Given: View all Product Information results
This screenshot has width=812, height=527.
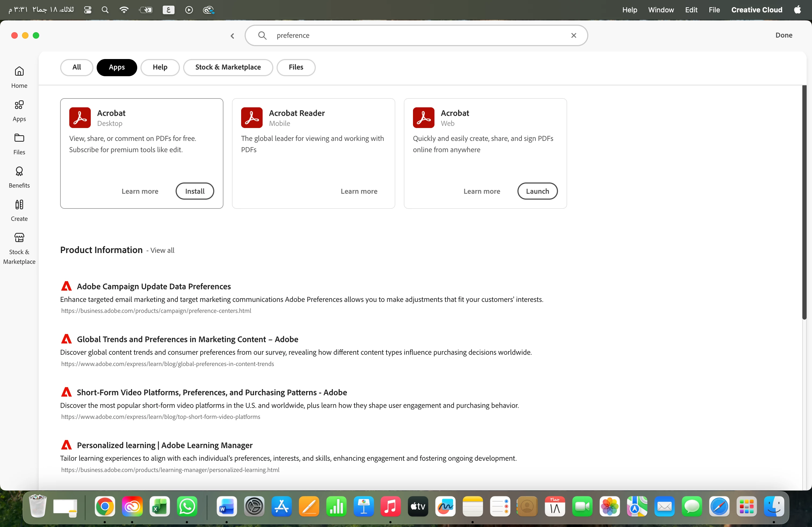Looking at the screenshot, I should (162, 250).
